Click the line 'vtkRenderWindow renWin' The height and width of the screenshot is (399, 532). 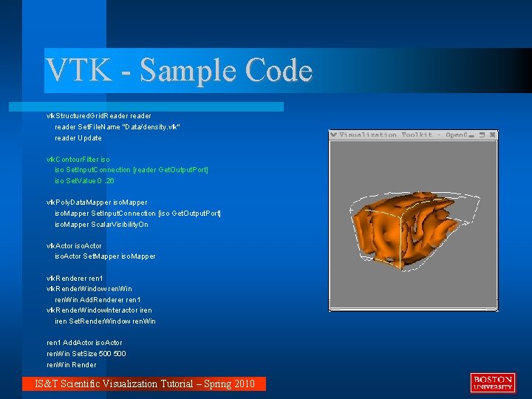pyautogui.click(x=89, y=289)
